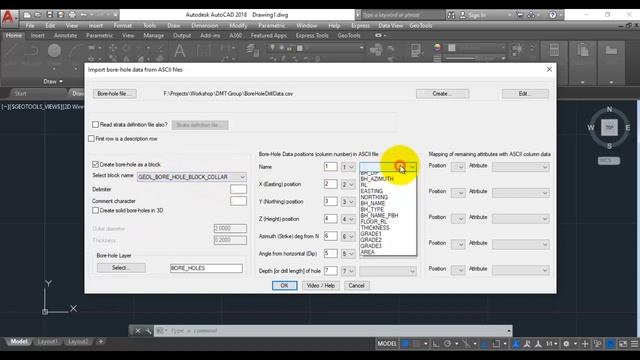Open column number dropdown for Azimuth (Strike)
640x360 pixels.
pos(348,236)
